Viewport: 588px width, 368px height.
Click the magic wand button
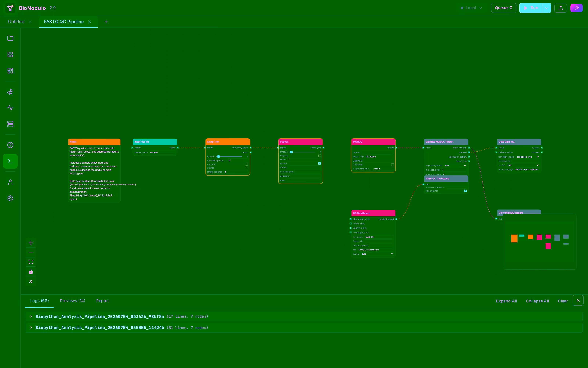pos(577,8)
